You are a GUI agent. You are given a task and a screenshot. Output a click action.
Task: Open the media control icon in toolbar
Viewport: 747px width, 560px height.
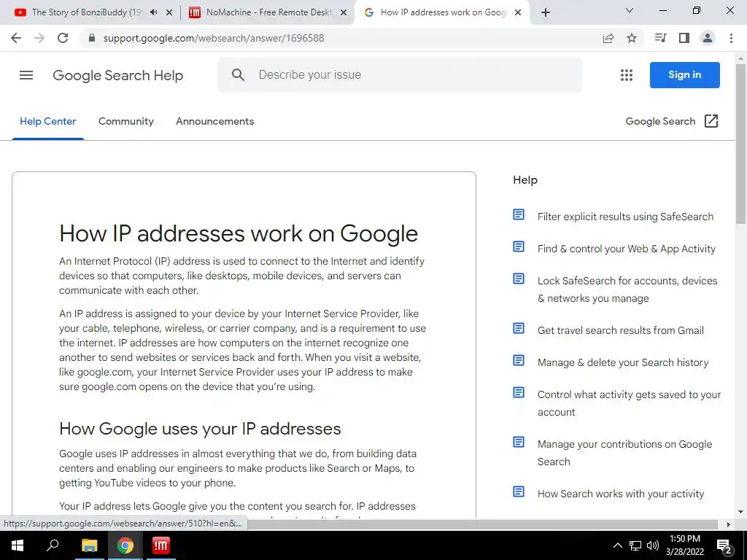click(660, 38)
